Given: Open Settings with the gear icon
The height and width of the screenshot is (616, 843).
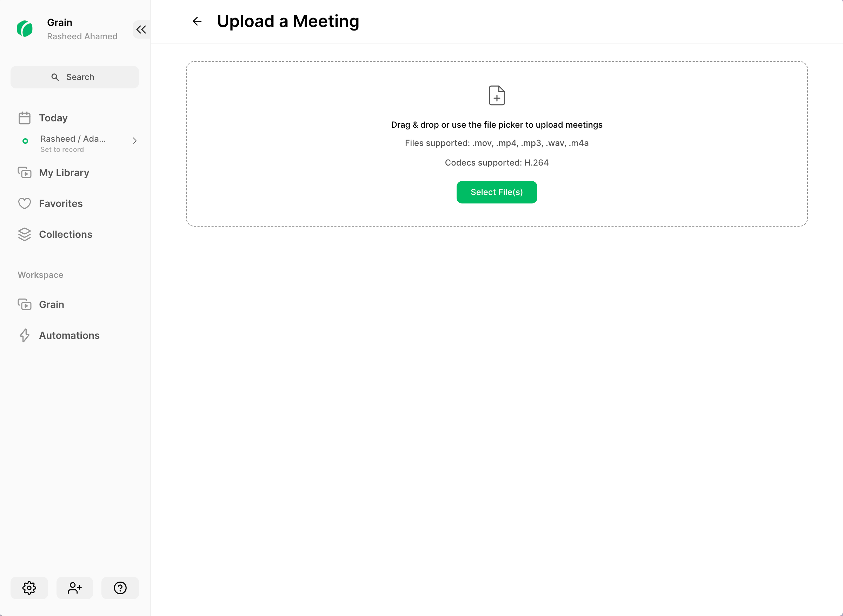Looking at the screenshot, I should click(x=29, y=588).
